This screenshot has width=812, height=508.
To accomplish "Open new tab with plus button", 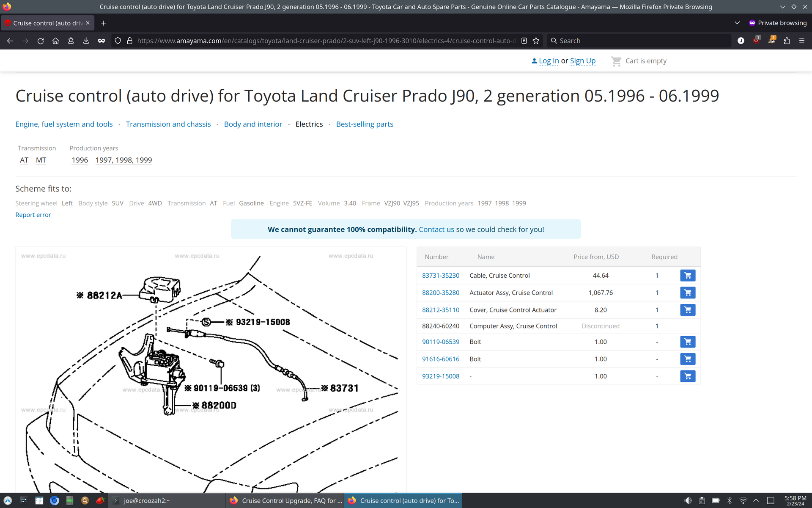I will [x=104, y=23].
